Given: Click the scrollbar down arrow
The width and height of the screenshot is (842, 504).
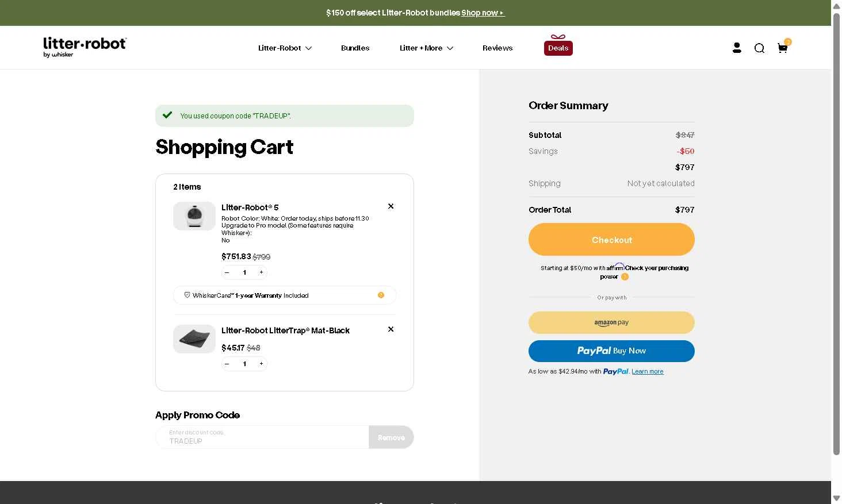Looking at the screenshot, I should pos(836,498).
